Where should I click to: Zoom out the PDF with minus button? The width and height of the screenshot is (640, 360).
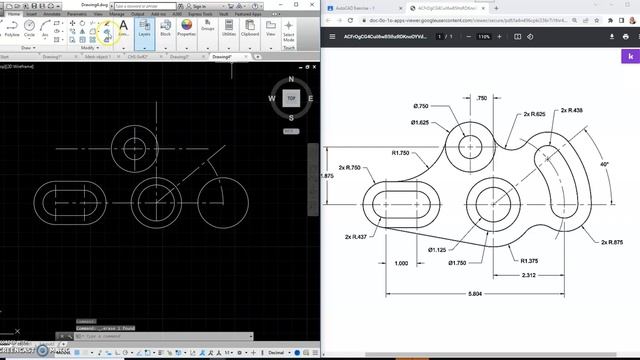(x=469, y=36)
